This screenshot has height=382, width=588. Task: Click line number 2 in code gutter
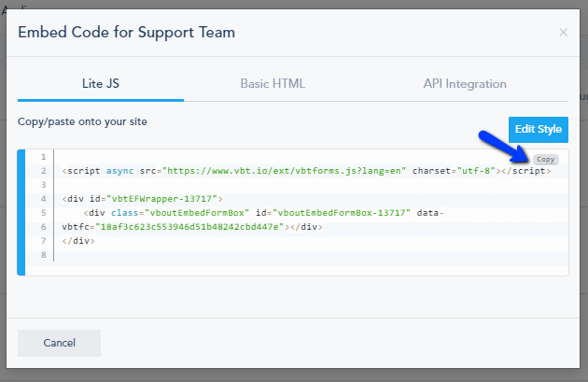point(43,172)
